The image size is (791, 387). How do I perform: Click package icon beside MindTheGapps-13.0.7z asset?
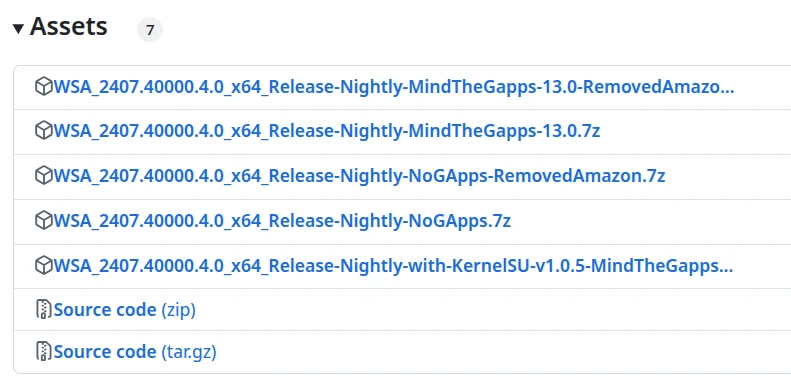tap(44, 131)
